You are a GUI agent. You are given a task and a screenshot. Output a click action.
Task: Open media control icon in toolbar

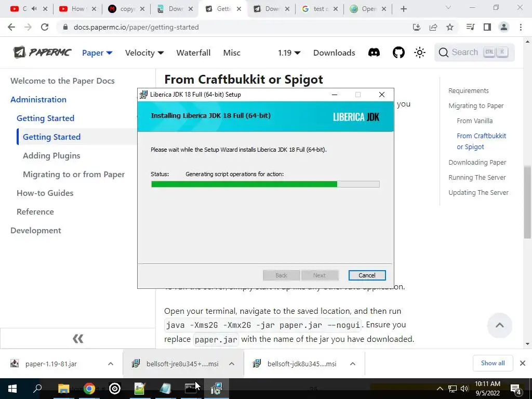(471, 27)
